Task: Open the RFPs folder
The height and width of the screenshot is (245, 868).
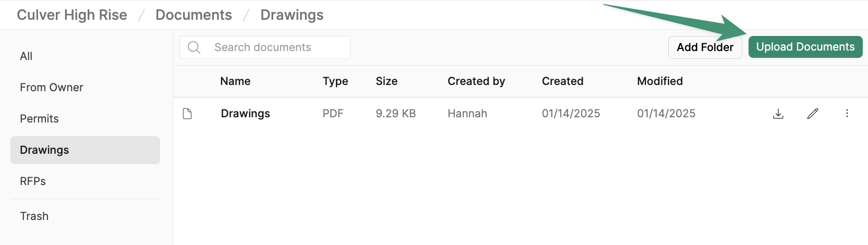Action: (x=33, y=181)
